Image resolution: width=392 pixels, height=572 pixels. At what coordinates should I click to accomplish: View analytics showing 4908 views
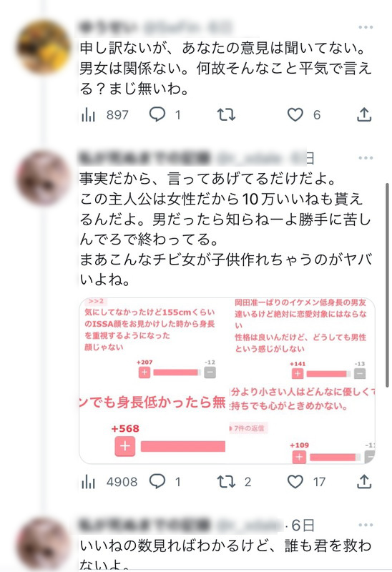click(109, 482)
